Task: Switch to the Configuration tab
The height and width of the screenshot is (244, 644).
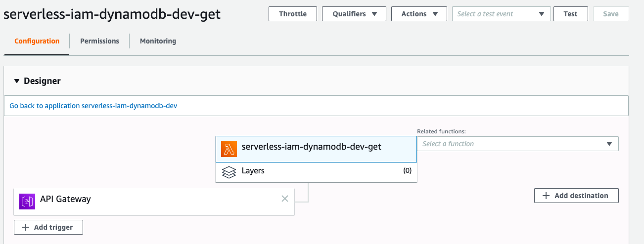Action: (37, 41)
